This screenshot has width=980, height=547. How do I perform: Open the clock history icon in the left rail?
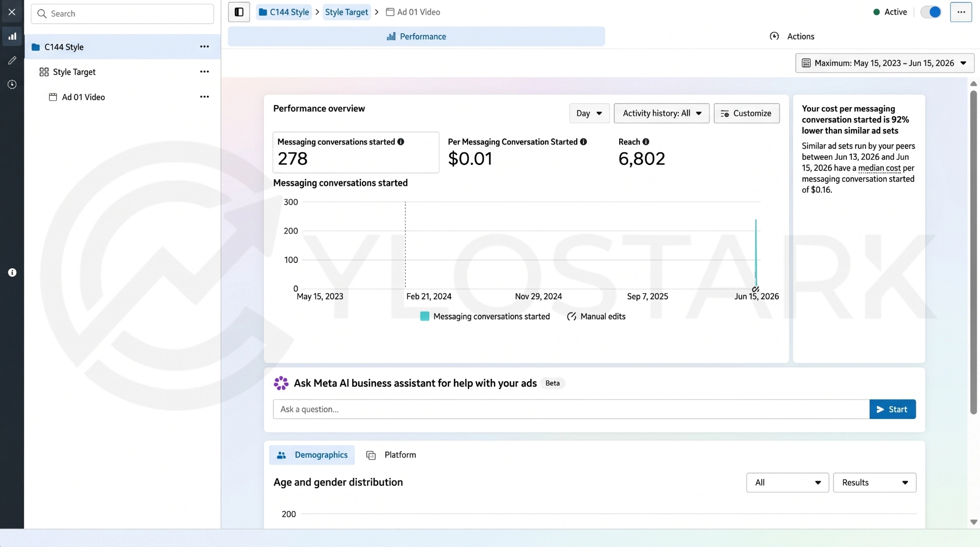click(x=12, y=84)
